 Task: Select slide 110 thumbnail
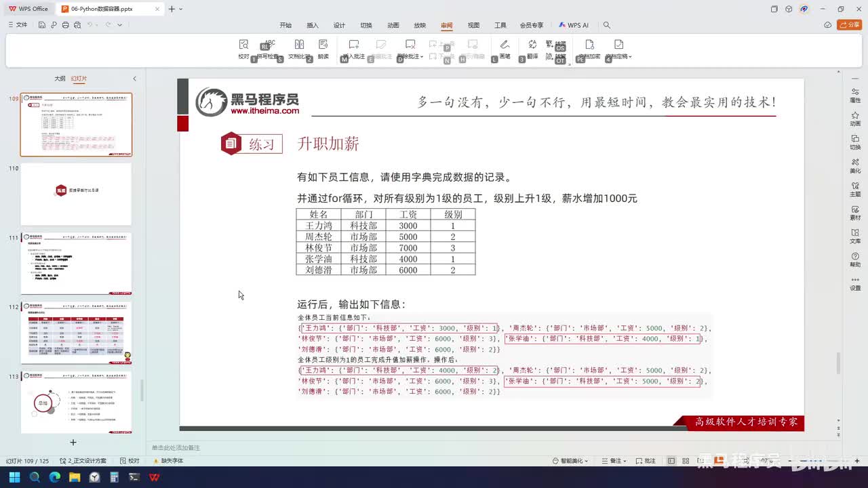tap(76, 194)
